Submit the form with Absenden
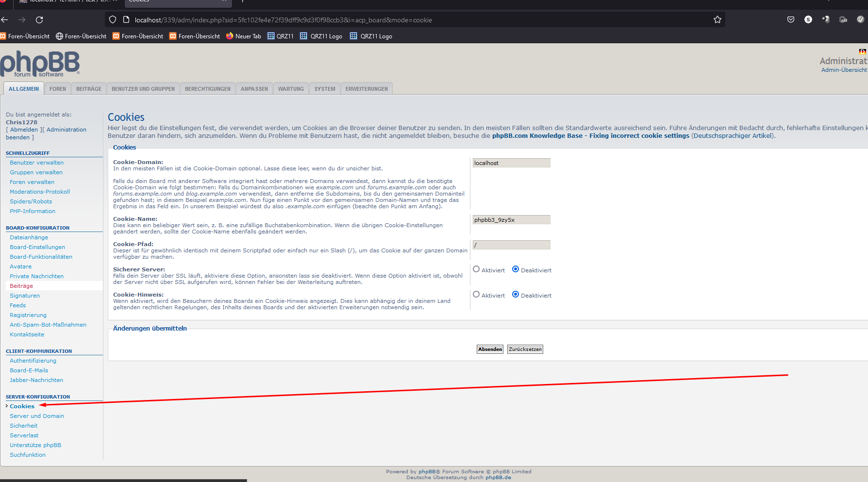 [490, 349]
